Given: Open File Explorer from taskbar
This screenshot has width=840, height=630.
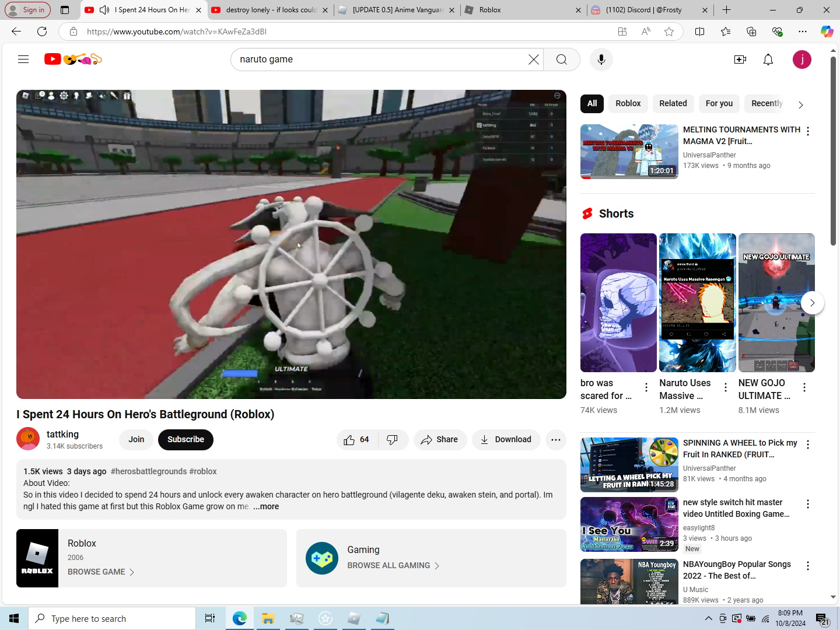Looking at the screenshot, I should coord(268,618).
